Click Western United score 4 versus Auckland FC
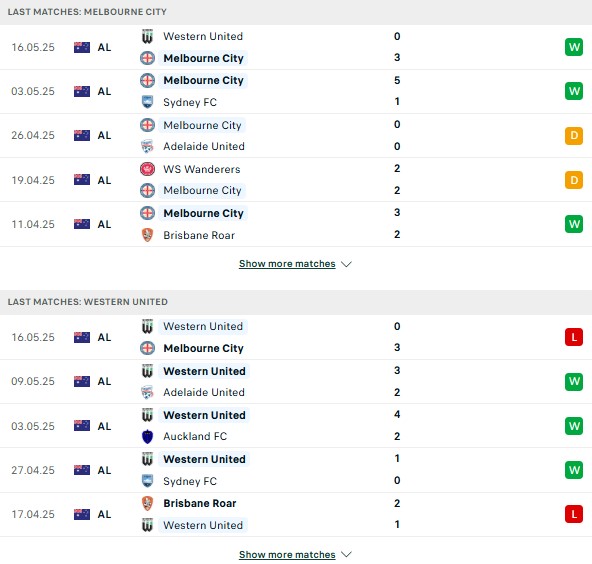Viewport: 592px width, 564px height. pyautogui.click(x=397, y=415)
